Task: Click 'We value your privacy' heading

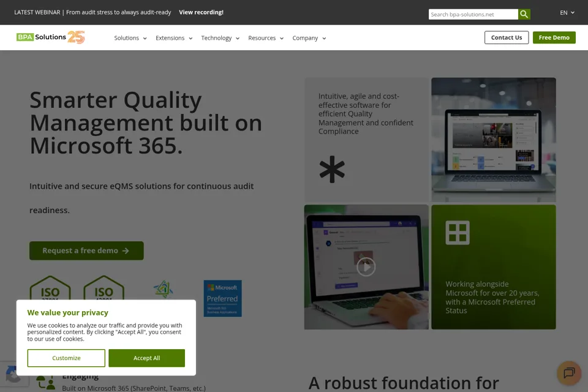Action: pyautogui.click(x=67, y=312)
